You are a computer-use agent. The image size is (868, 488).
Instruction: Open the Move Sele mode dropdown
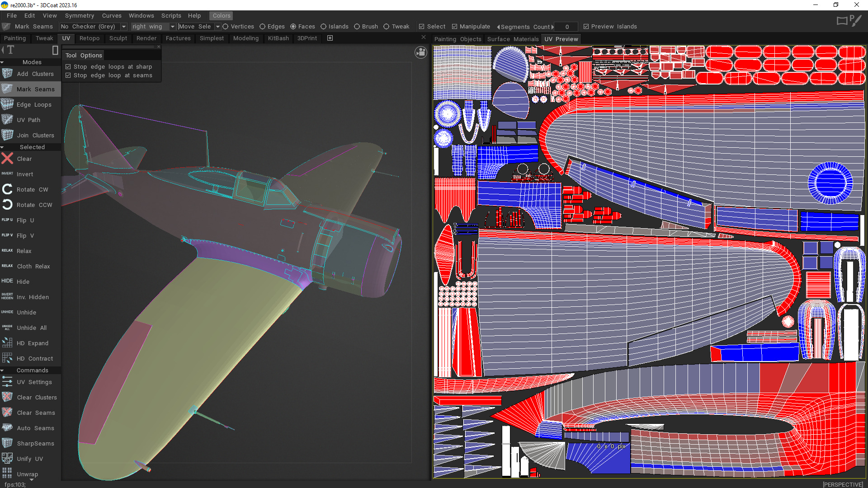[199, 27]
